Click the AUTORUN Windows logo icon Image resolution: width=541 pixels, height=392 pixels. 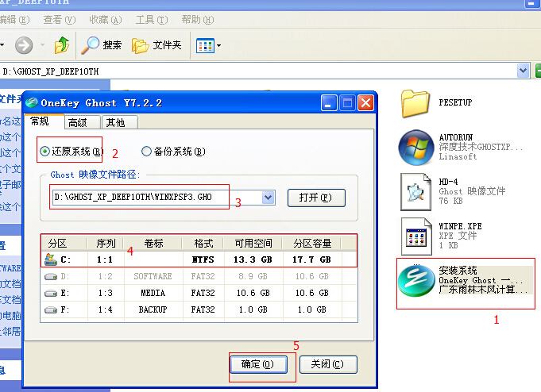point(415,147)
